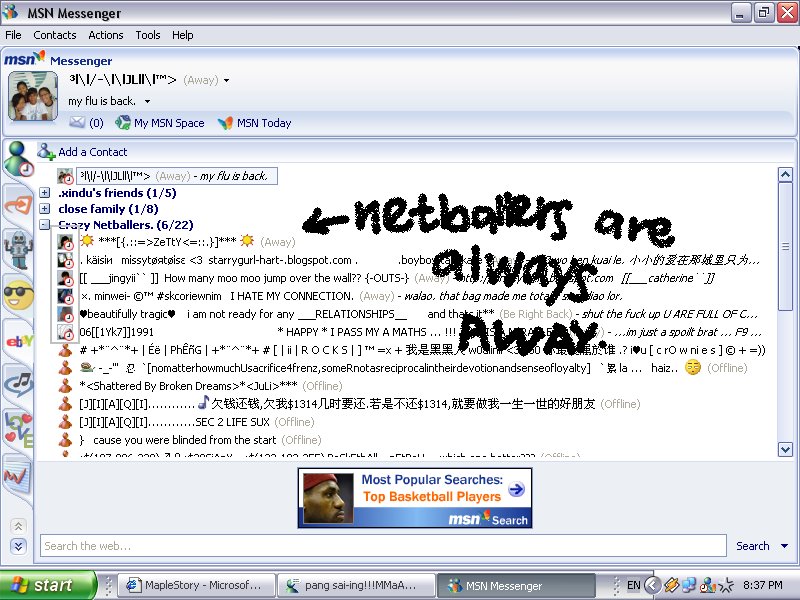Select the Shattered By Broken Dreams contact name
The image size is (800, 600).
pos(188,386)
